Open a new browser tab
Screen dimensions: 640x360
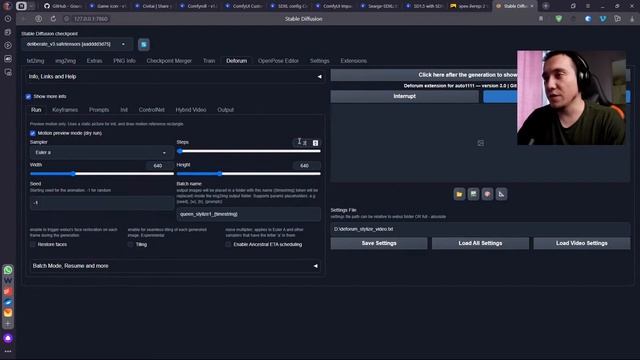(546, 6)
